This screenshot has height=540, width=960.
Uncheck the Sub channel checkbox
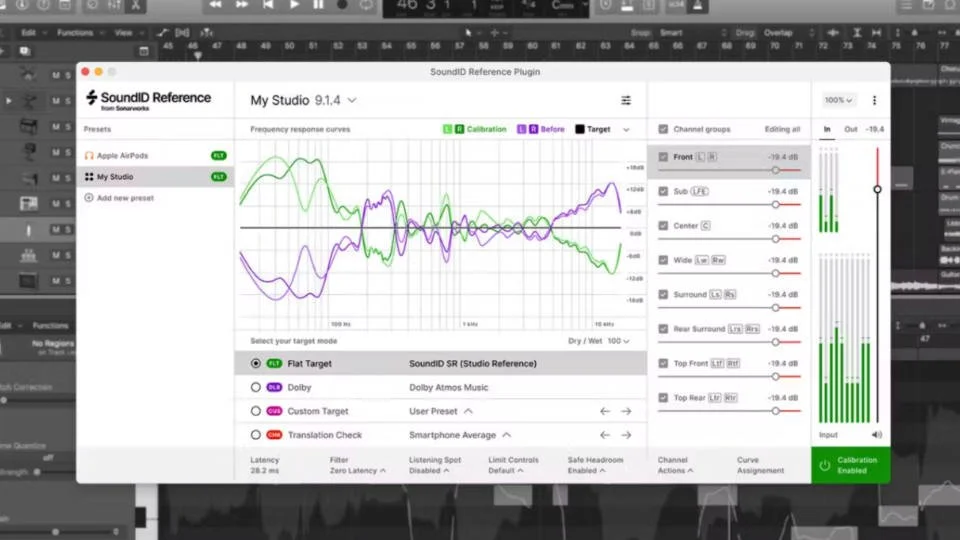click(x=663, y=192)
